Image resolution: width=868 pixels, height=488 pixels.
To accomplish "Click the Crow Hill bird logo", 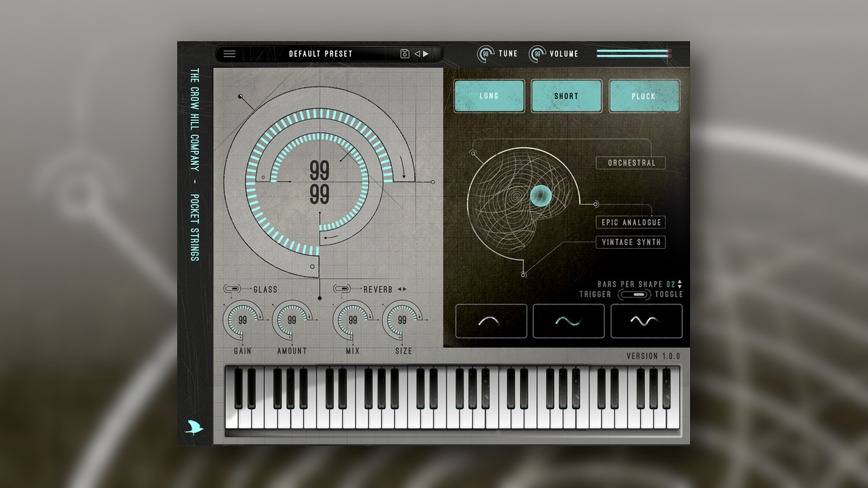I will [194, 427].
